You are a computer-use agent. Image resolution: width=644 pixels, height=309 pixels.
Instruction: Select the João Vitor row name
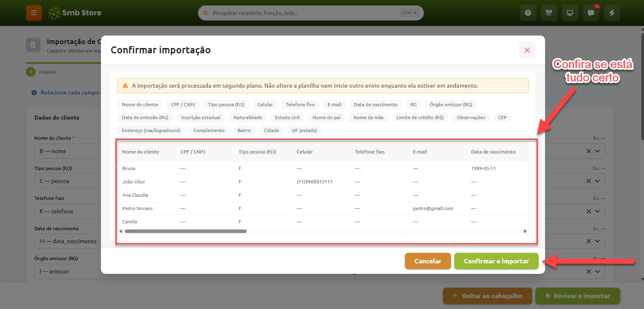[x=134, y=182]
